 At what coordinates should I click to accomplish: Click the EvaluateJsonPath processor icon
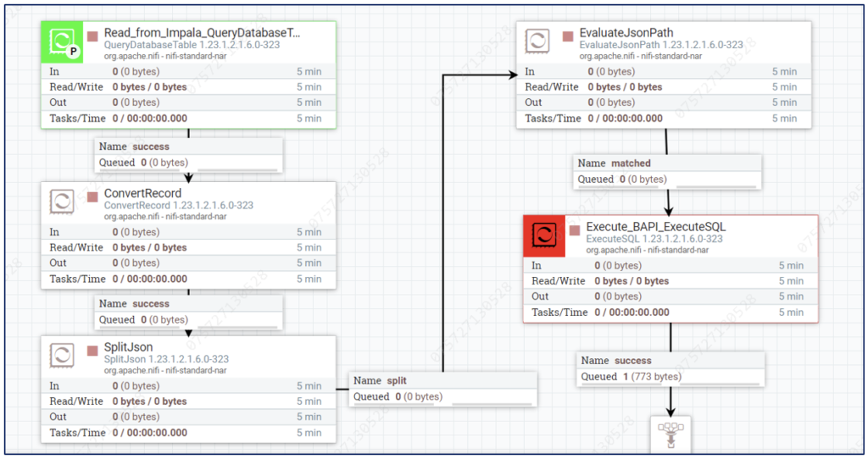pyautogui.click(x=537, y=41)
